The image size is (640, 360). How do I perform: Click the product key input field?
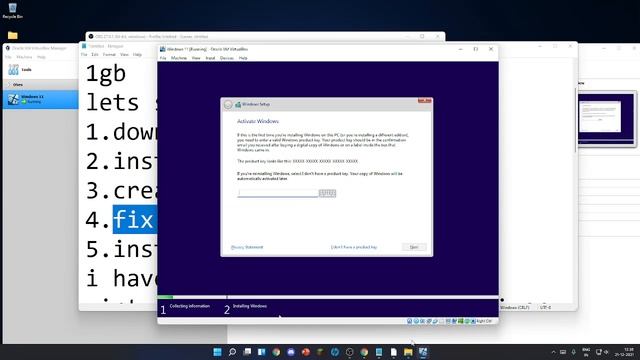click(278, 193)
